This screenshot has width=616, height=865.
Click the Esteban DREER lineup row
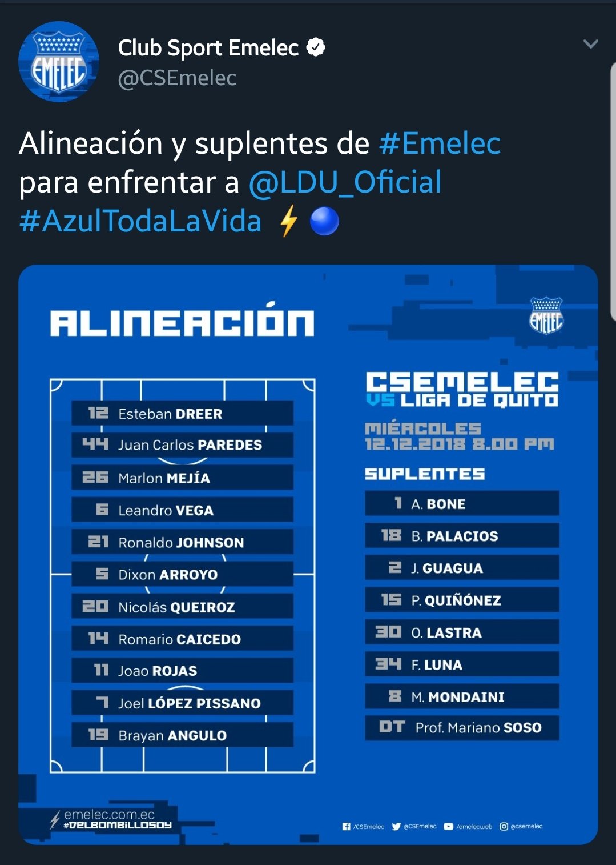(182, 413)
